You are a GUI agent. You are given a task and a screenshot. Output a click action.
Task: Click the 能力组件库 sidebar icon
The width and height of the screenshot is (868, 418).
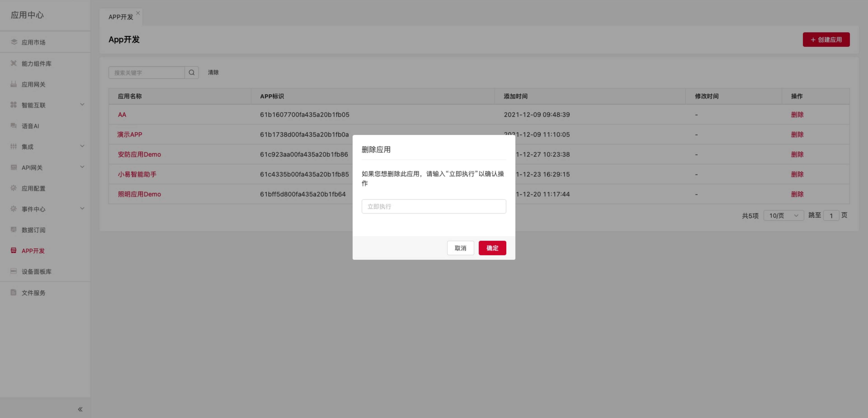[x=14, y=63]
